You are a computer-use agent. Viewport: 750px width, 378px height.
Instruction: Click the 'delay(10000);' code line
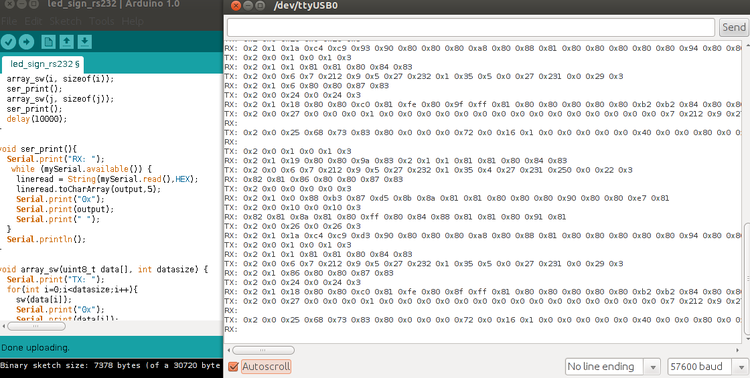[37, 119]
